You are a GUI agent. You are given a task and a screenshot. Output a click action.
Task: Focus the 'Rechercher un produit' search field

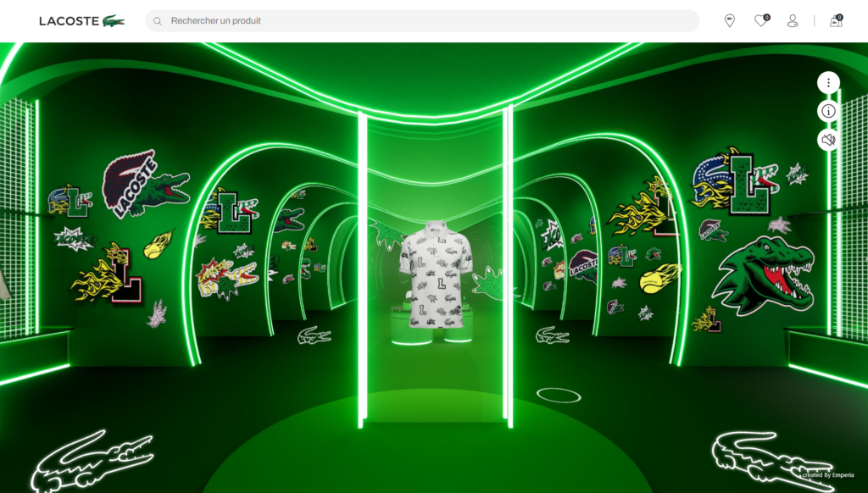point(422,20)
